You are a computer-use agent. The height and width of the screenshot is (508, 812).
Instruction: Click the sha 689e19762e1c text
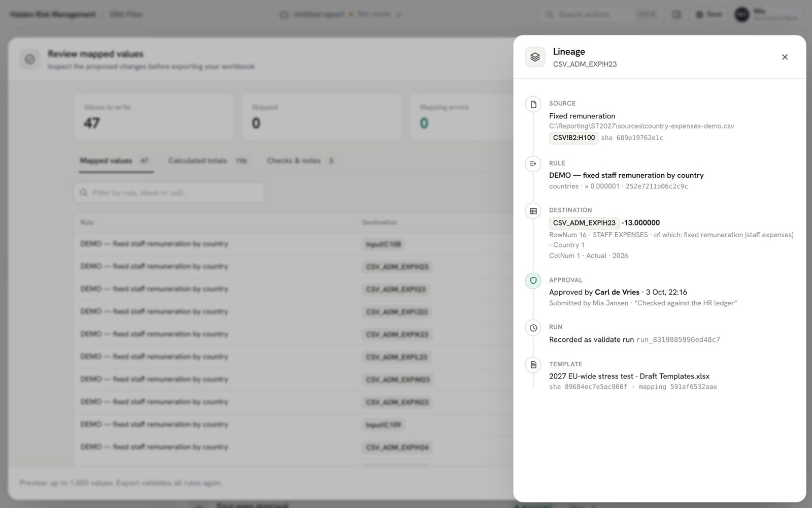point(632,138)
